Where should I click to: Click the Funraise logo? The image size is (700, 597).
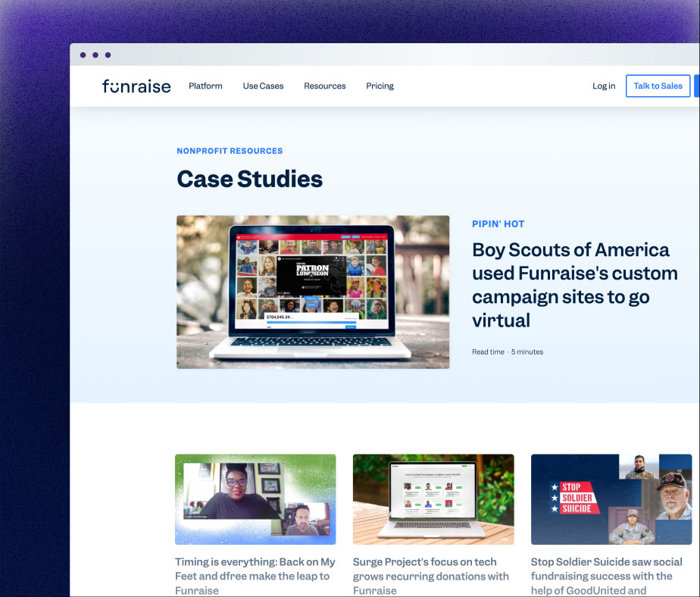pos(136,86)
